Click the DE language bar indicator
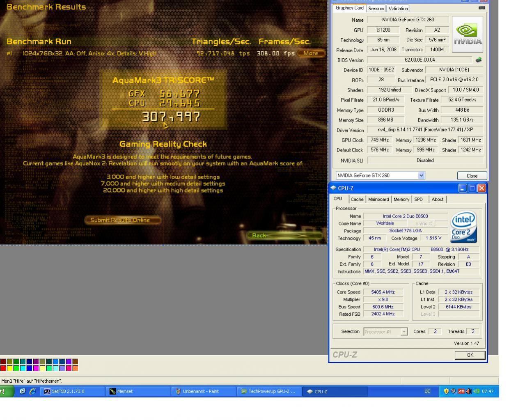Image resolution: width=525 pixels, height=420 pixels. click(x=427, y=391)
